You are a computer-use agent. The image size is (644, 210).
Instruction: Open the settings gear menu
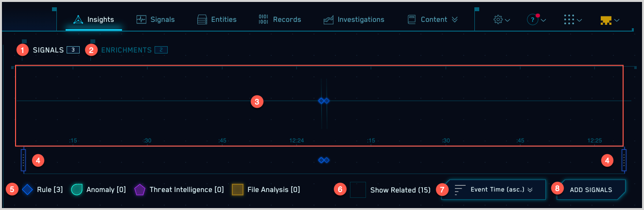(x=501, y=20)
